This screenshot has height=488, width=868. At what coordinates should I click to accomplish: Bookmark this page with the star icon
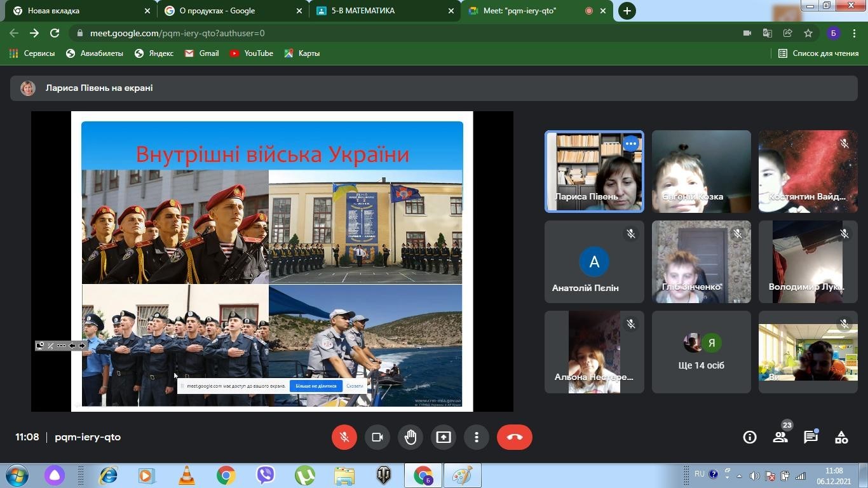click(x=808, y=33)
